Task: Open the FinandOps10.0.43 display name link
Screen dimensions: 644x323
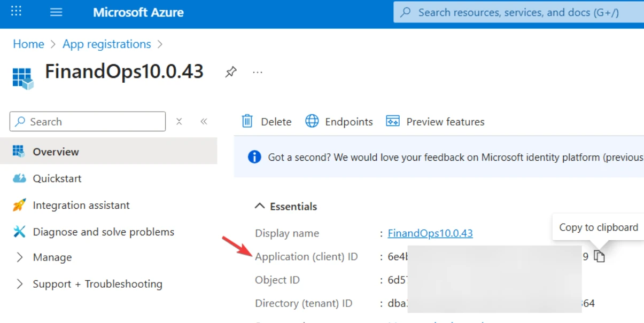Action: click(x=430, y=233)
